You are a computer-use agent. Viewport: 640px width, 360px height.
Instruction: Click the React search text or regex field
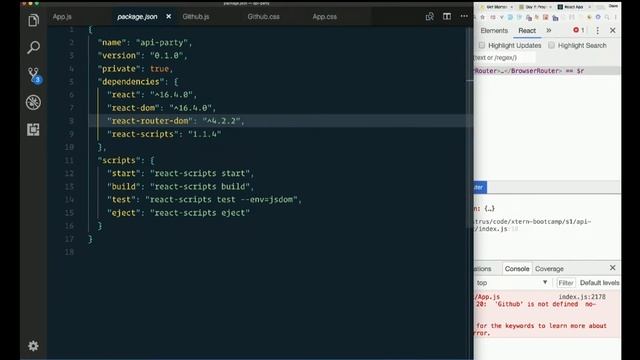pos(504,58)
